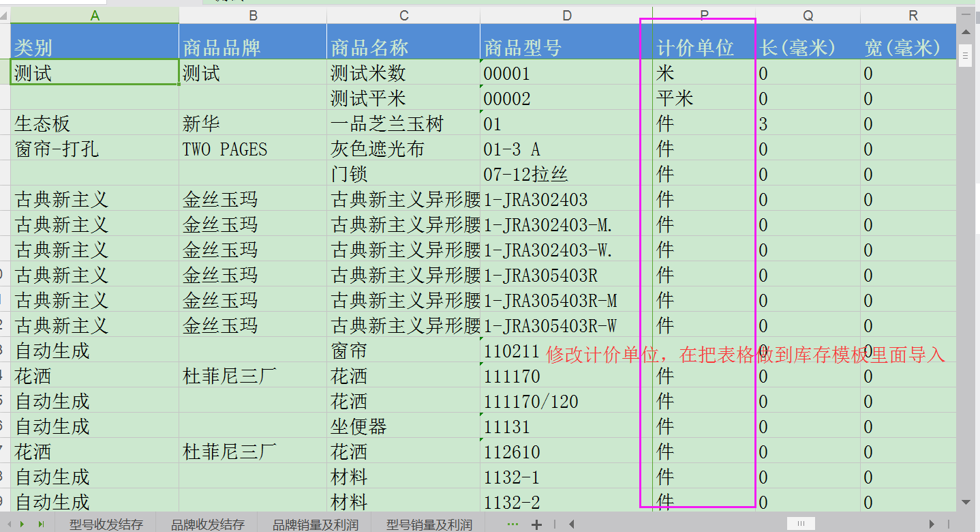This screenshot has width=980, height=532.
Task: Select model cell 1132-1
Action: click(566, 476)
